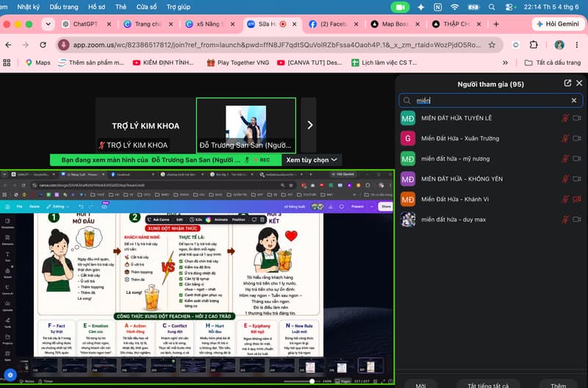The height and width of the screenshot is (388, 588).
Task: Clear the participant search text
Action: point(574,101)
